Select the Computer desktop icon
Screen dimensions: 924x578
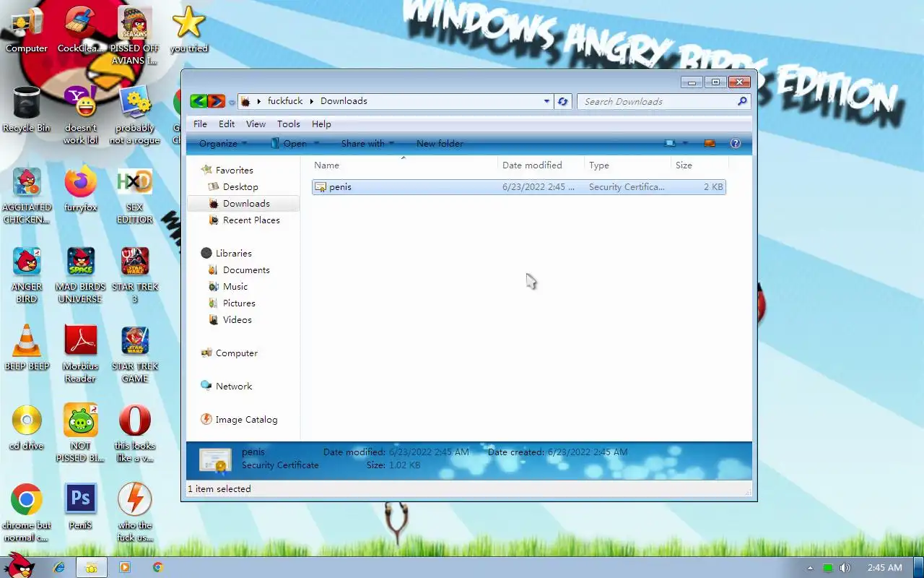click(x=27, y=30)
